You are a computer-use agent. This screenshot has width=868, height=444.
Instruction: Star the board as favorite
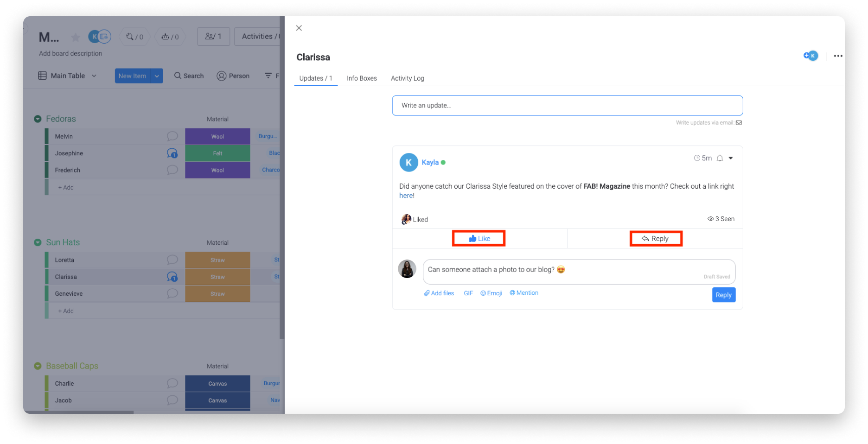point(76,37)
